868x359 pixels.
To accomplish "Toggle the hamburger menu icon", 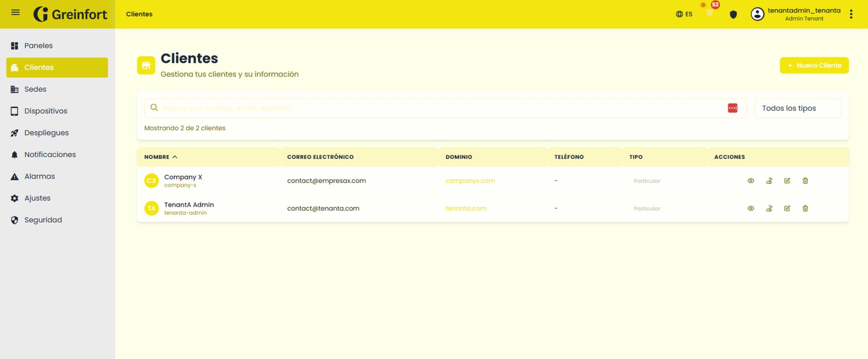I will 15,13.
